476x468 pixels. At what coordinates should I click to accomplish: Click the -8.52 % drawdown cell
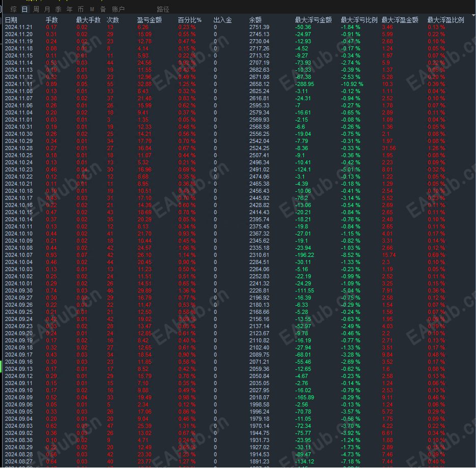tap(351, 255)
